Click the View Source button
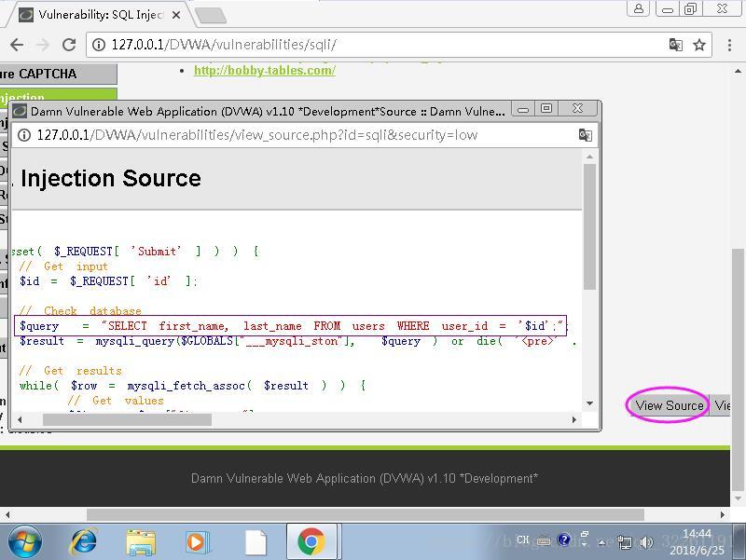The height and width of the screenshot is (560, 746). tap(669, 405)
